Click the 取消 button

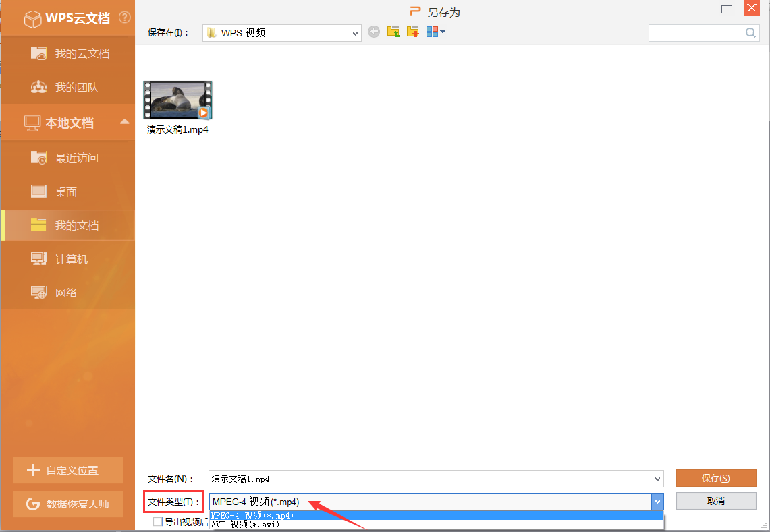click(x=716, y=501)
